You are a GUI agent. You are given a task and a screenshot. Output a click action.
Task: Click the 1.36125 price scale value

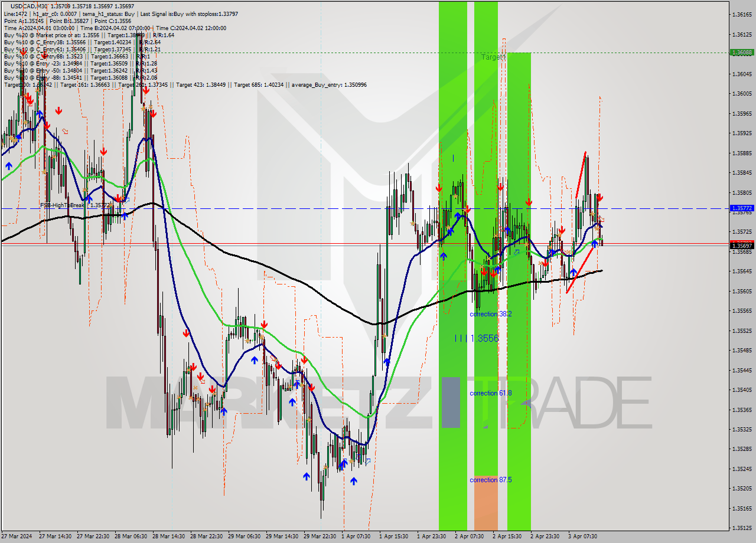pos(742,35)
